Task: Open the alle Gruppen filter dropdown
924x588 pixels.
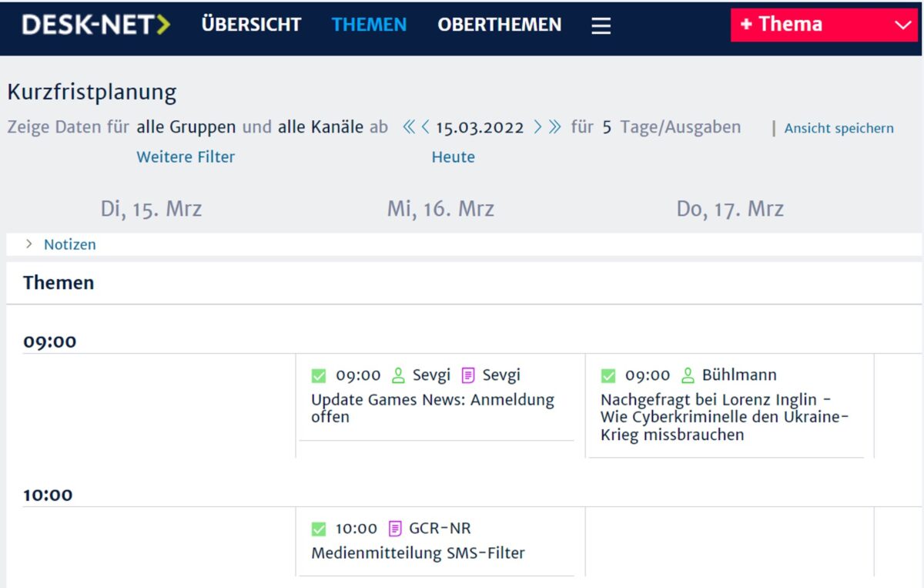Action: click(x=186, y=127)
